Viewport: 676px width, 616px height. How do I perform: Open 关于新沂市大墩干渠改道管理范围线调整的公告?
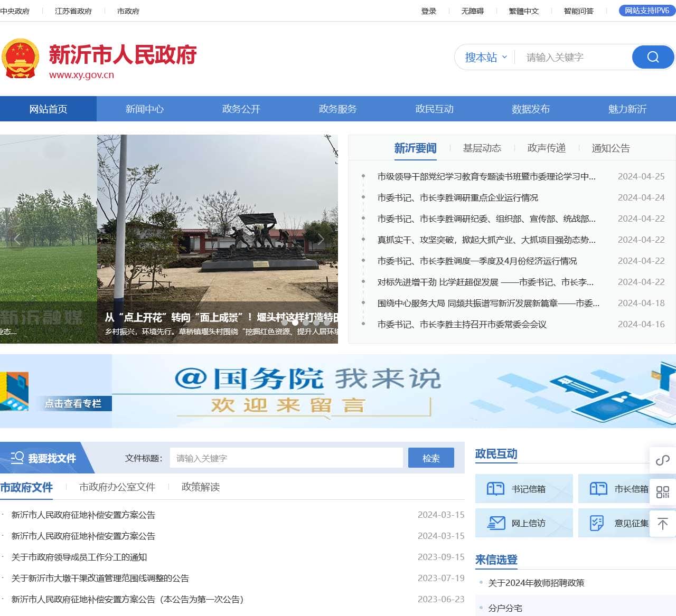pos(100,578)
